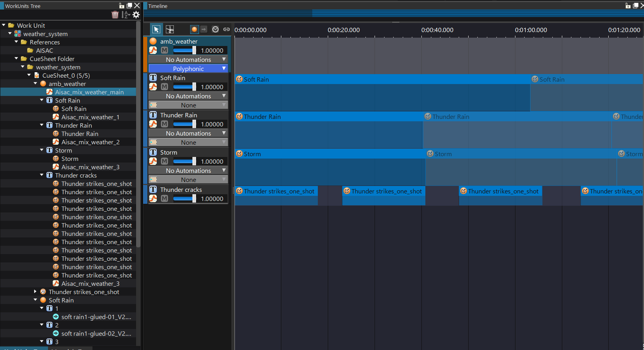The image size is (644, 350).
Task: Click the lock icon on WorkUnits Tree panel
Action: tap(122, 6)
